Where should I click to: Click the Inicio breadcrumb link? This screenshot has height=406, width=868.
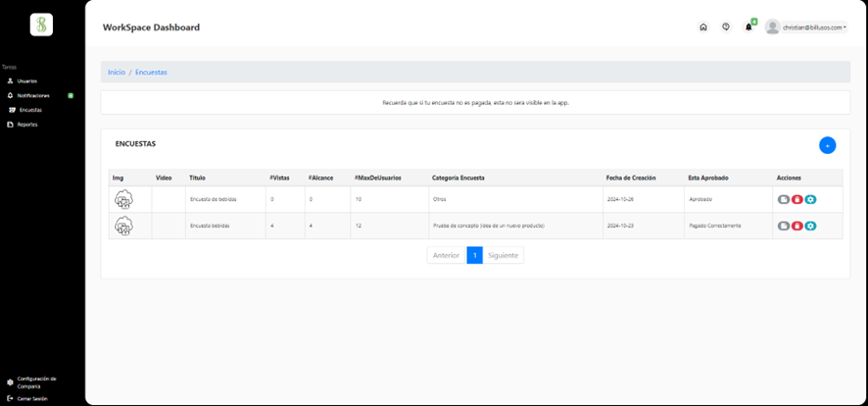click(117, 73)
